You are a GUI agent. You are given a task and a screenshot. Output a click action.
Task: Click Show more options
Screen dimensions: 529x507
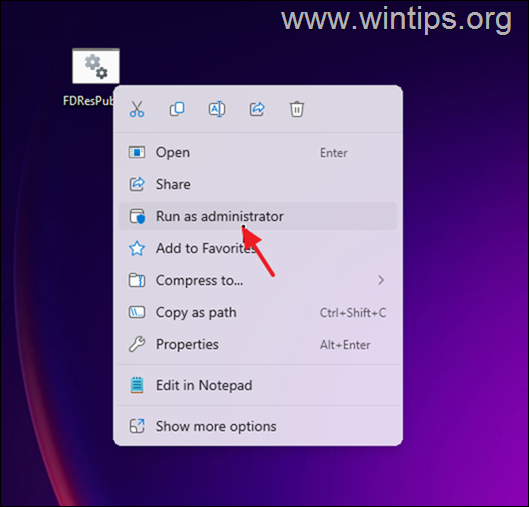(x=258, y=426)
